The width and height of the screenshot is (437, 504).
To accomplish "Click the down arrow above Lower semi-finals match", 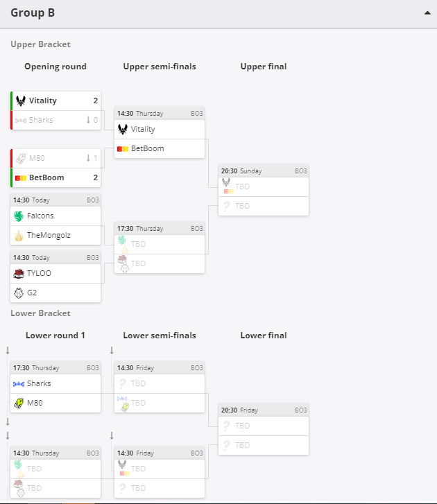I will (x=112, y=350).
